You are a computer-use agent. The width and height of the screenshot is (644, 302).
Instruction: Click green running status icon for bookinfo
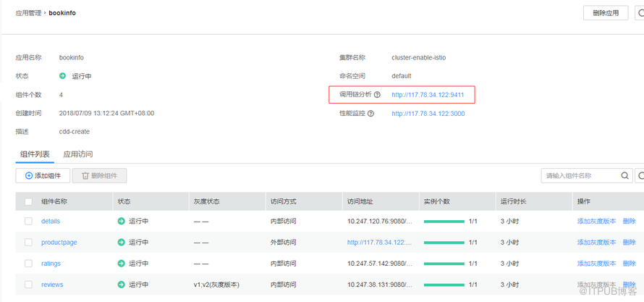[x=63, y=76]
